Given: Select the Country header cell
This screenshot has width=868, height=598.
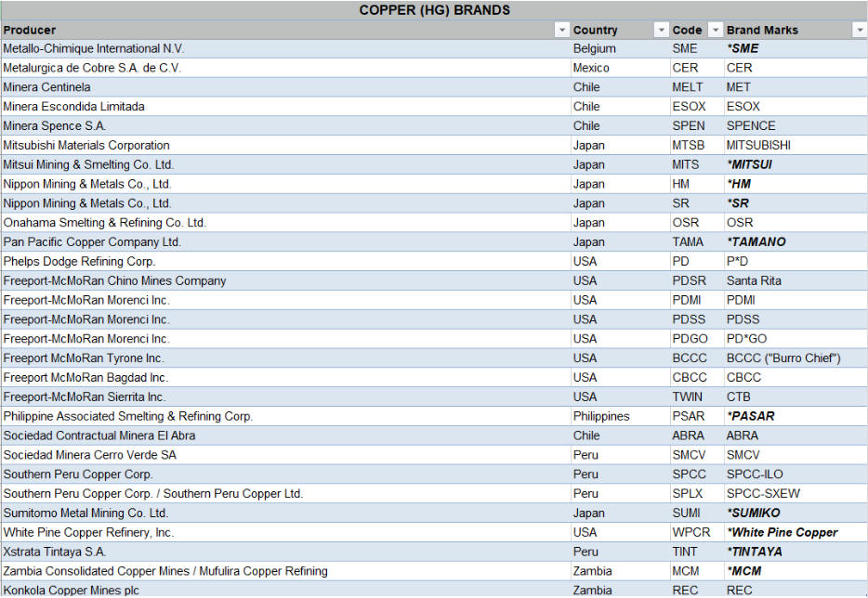Looking at the screenshot, I should [x=620, y=30].
